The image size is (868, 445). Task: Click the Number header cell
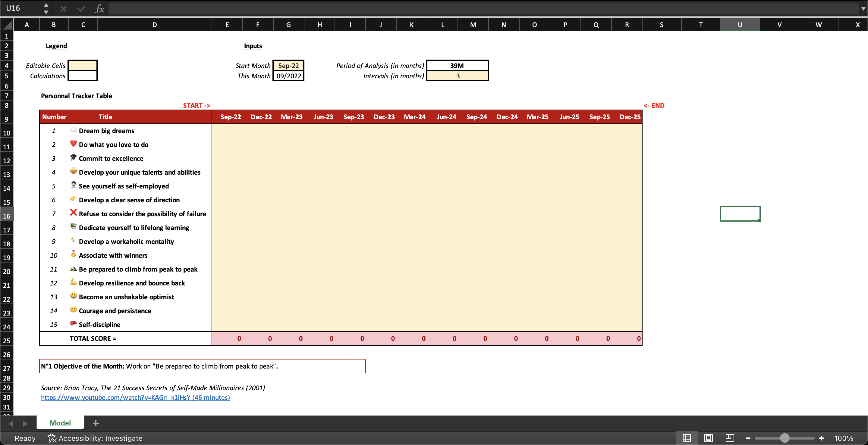[x=54, y=117]
